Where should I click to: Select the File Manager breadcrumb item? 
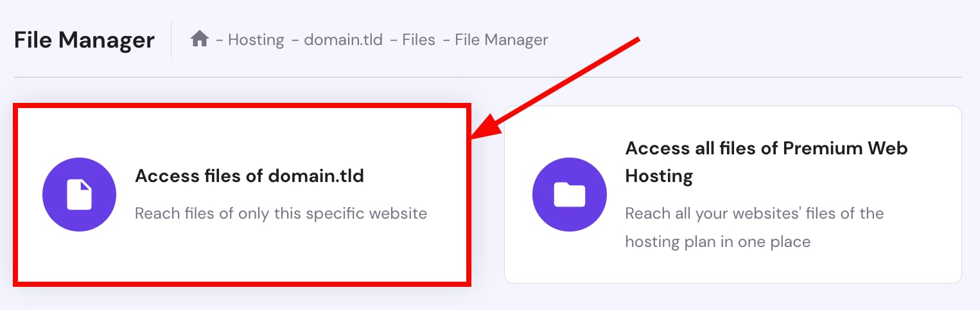[501, 40]
